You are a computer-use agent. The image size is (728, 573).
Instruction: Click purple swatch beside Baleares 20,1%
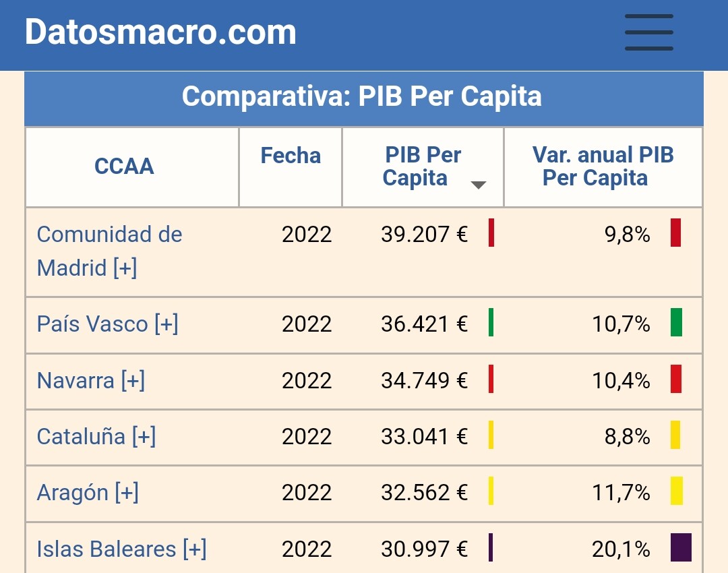(681, 547)
